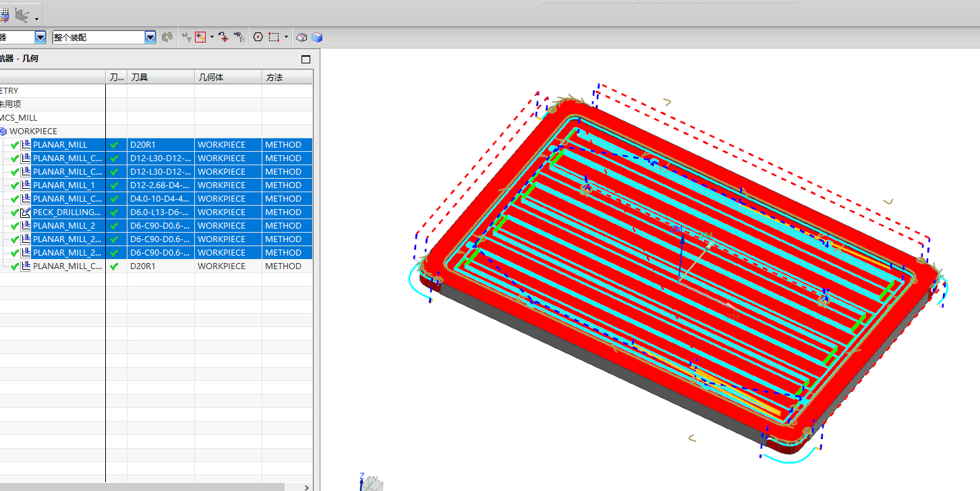The image size is (980, 491).
Task: Select the unhighlighted PLANAR_MILL_C operation at list bottom
Action: tap(67, 266)
